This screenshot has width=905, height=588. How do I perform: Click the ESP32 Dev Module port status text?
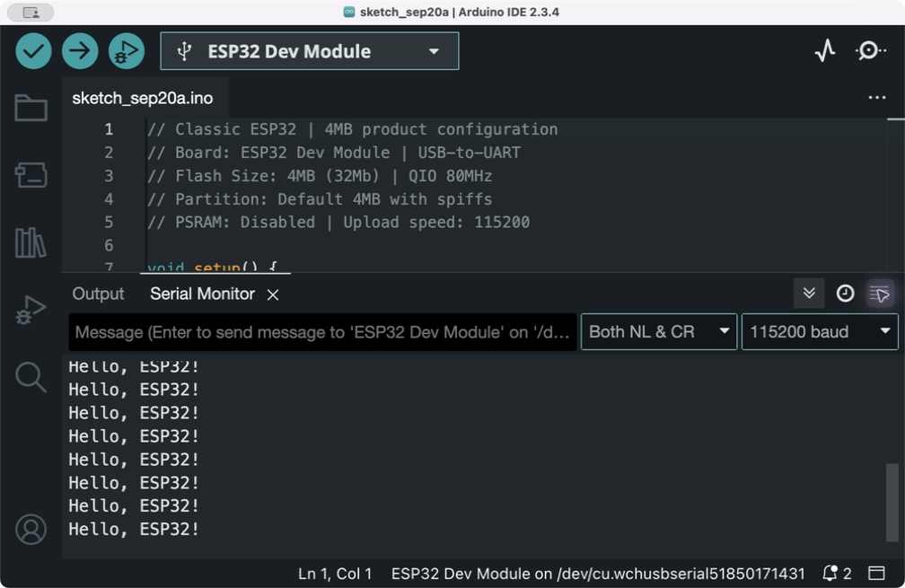point(598,574)
